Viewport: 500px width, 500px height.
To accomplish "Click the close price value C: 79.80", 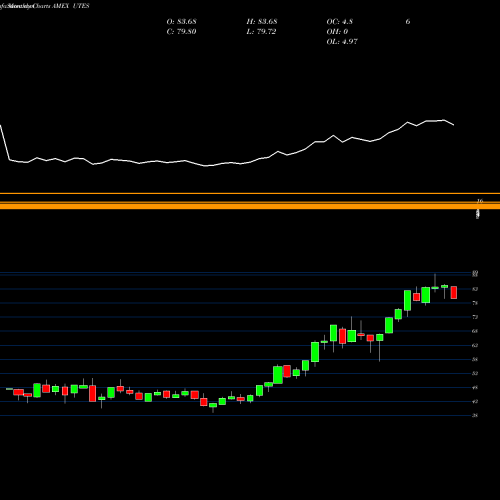I will coord(181,32).
